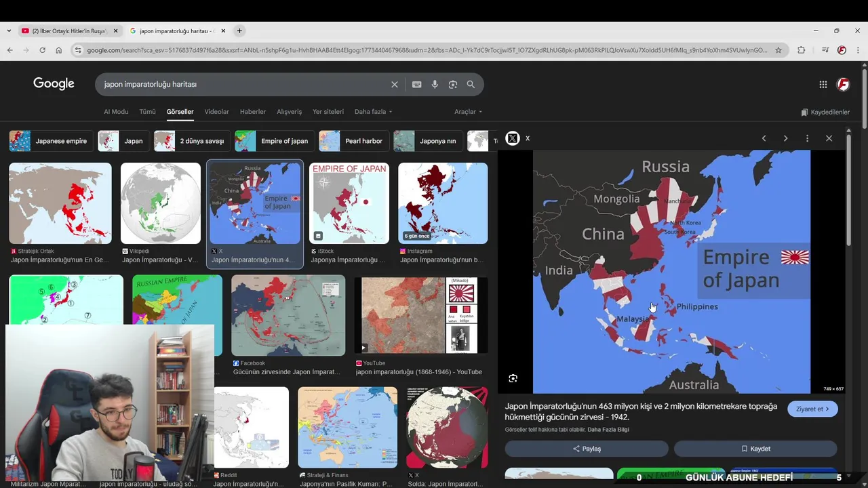Switch to İlber Ortaylı YouTube browser tab
Viewport: 868px width, 488px height.
pos(69,30)
